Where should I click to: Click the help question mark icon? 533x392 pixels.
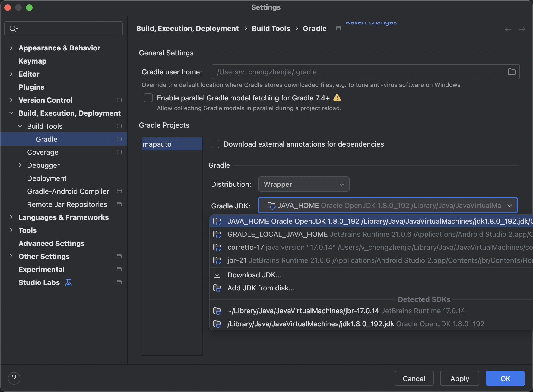14,378
